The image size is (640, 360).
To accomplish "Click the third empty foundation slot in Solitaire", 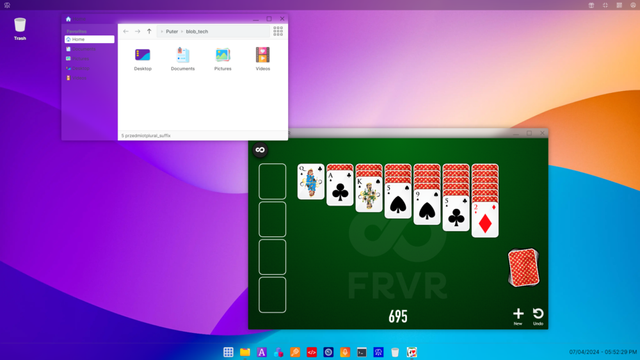I will 272,257.
